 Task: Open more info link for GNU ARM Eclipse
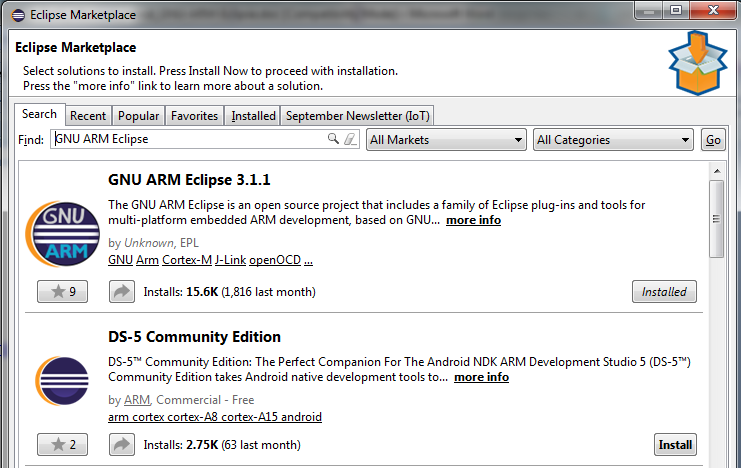tap(474, 220)
